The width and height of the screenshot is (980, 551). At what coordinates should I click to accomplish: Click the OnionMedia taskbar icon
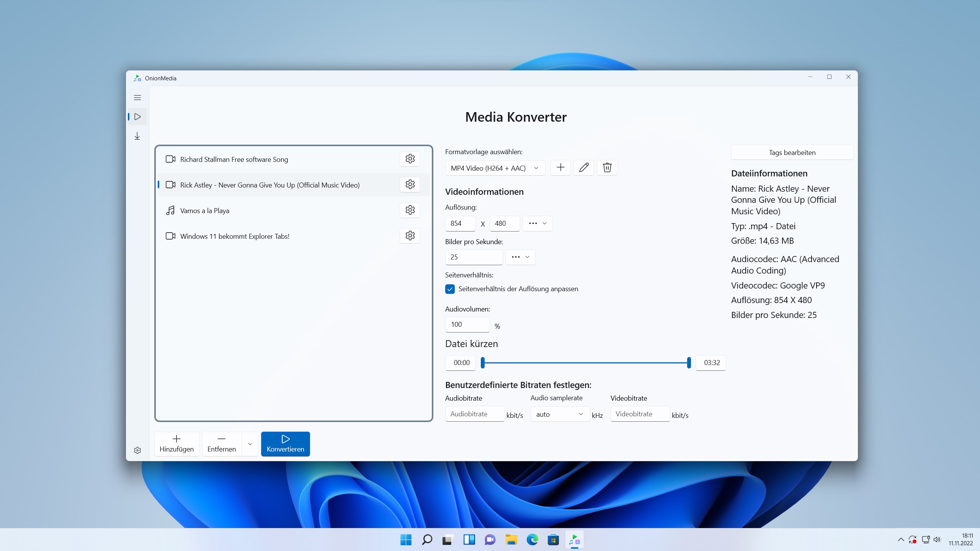tap(574, 540)
